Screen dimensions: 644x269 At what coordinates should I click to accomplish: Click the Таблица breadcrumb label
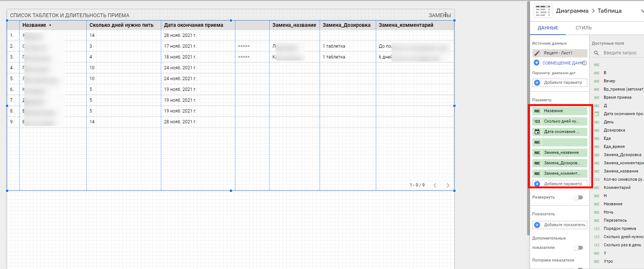click(609, 11)
